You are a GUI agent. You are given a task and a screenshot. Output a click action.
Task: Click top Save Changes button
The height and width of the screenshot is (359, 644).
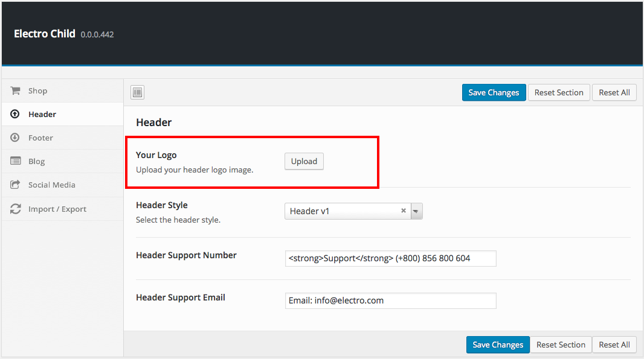494,92
